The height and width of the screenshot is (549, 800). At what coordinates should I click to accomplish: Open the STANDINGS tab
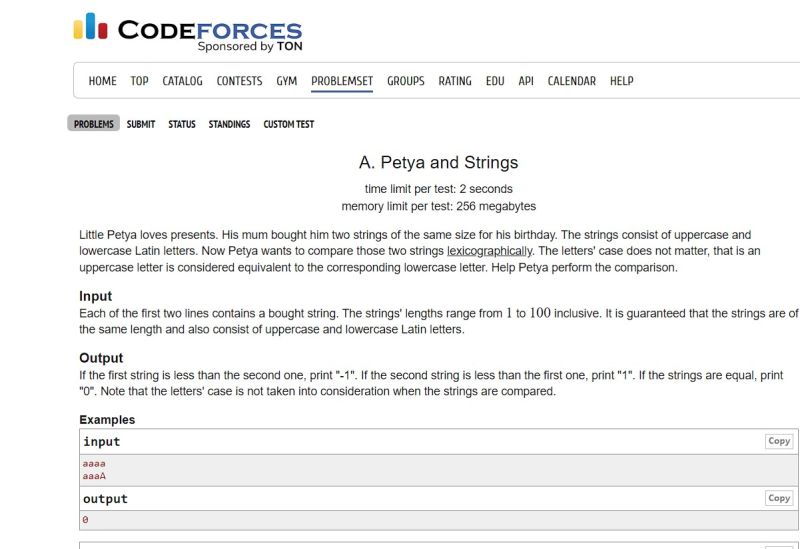[229, 124]
